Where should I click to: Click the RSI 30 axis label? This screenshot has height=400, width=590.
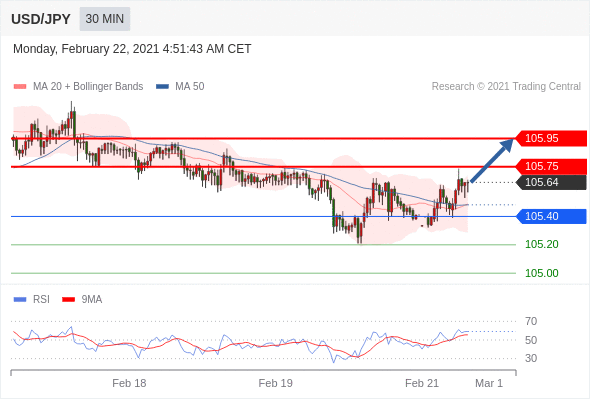531,358
